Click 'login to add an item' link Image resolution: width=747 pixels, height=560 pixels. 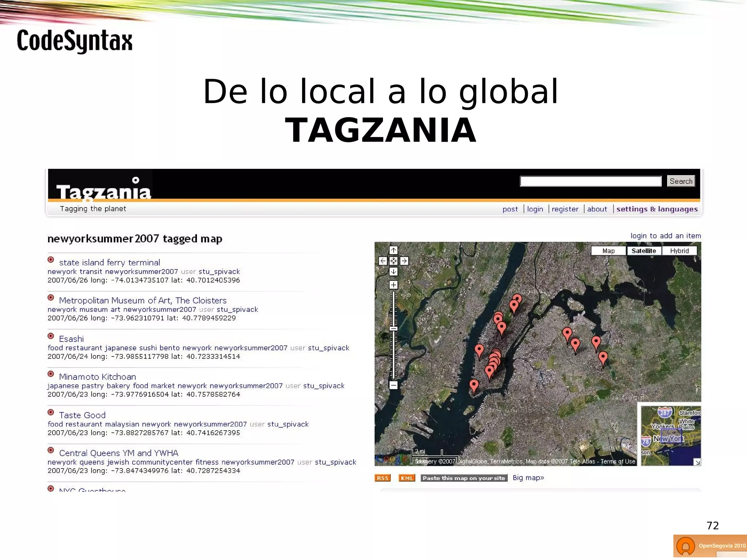(x=666, y=236)
